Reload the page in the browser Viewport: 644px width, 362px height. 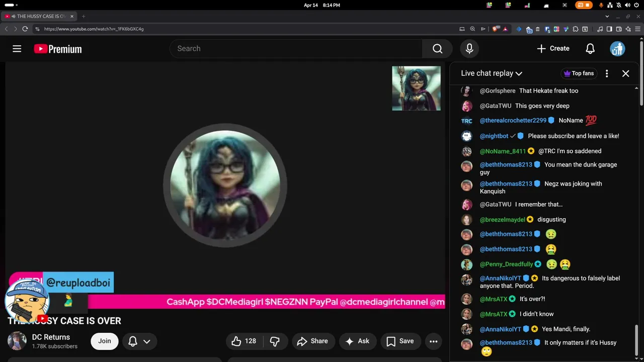pyautogui.click(x=25, y=29)
